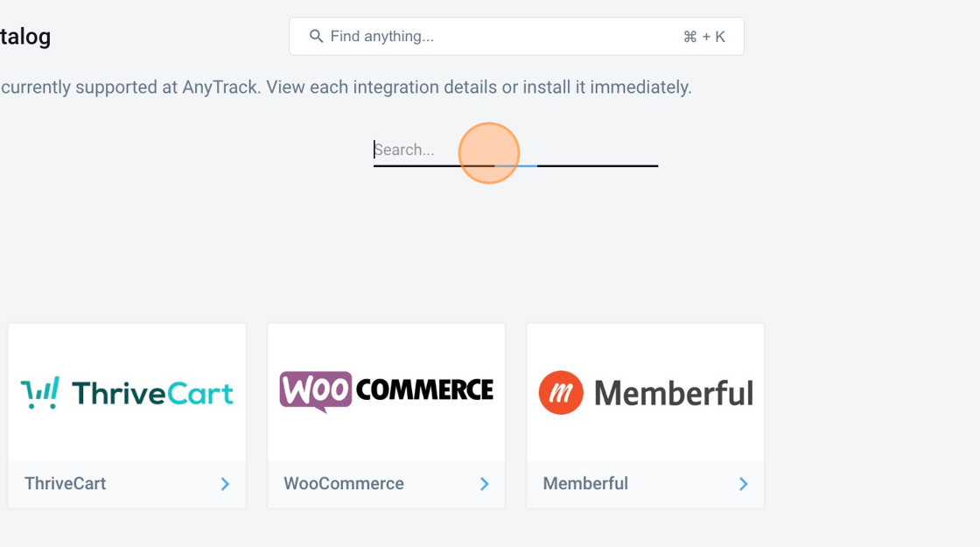The height and width of the screenshot is (547, 980).
Task: Open the ThriveCart chevron arrow
Action: [225, 484]
